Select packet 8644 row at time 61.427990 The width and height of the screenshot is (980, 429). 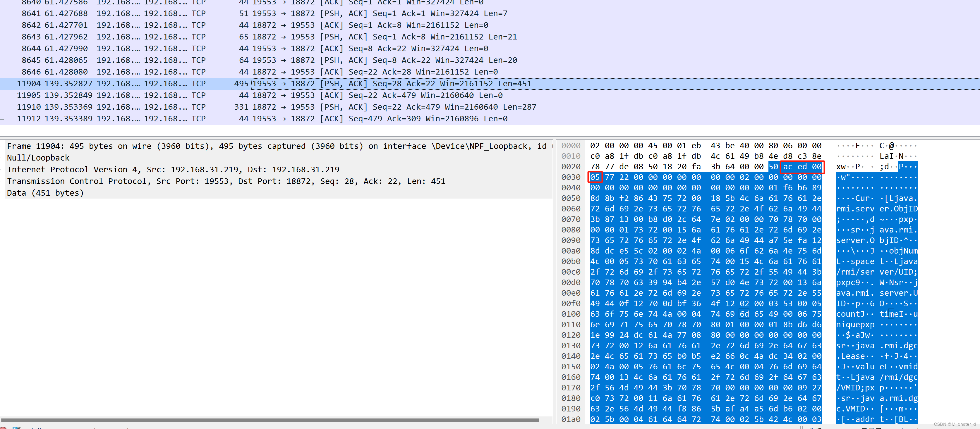[x=490, y=49]
